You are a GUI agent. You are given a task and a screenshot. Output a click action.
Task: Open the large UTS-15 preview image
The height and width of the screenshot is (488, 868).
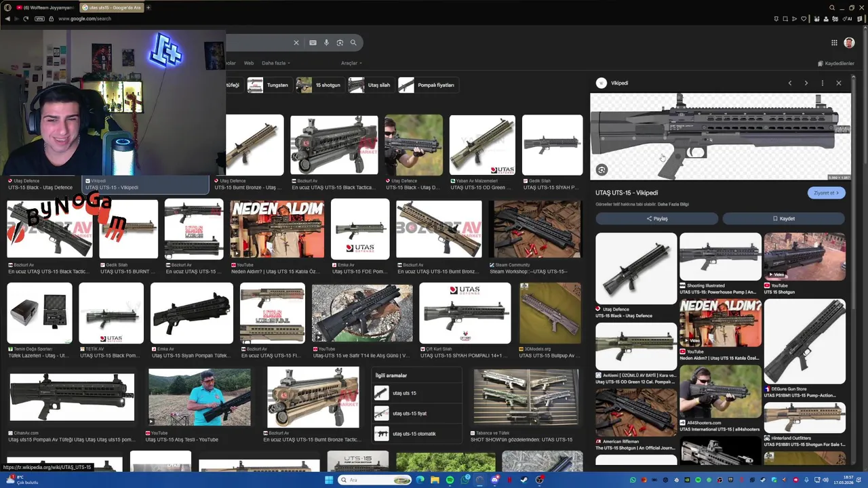pyautogui.click(x=720, y=137)
